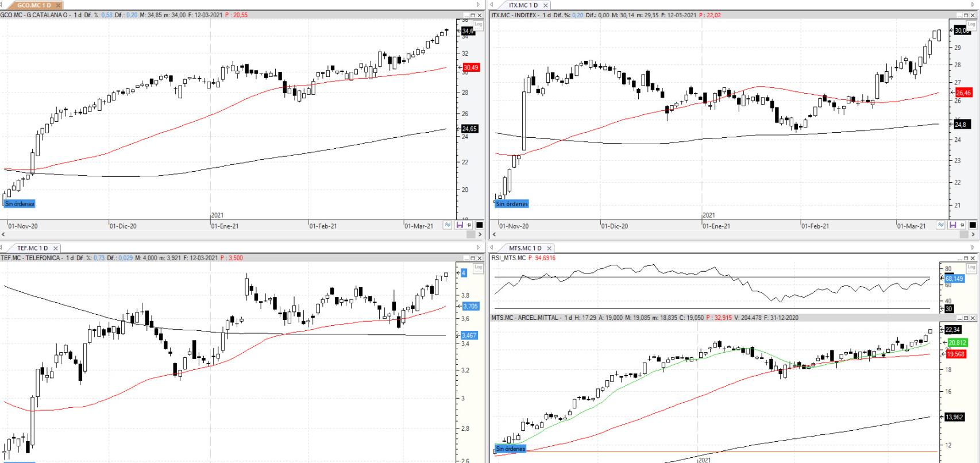Toggle Log scale on ITX.MC chart
The image size is (980, 463).
(x=971, y=25)
